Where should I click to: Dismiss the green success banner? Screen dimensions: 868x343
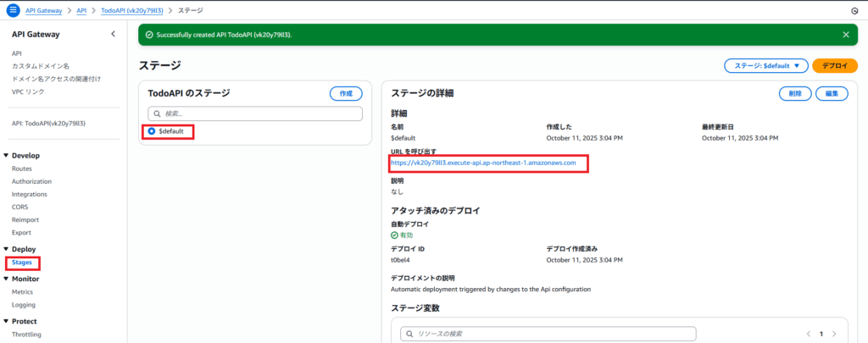point(845,35)
